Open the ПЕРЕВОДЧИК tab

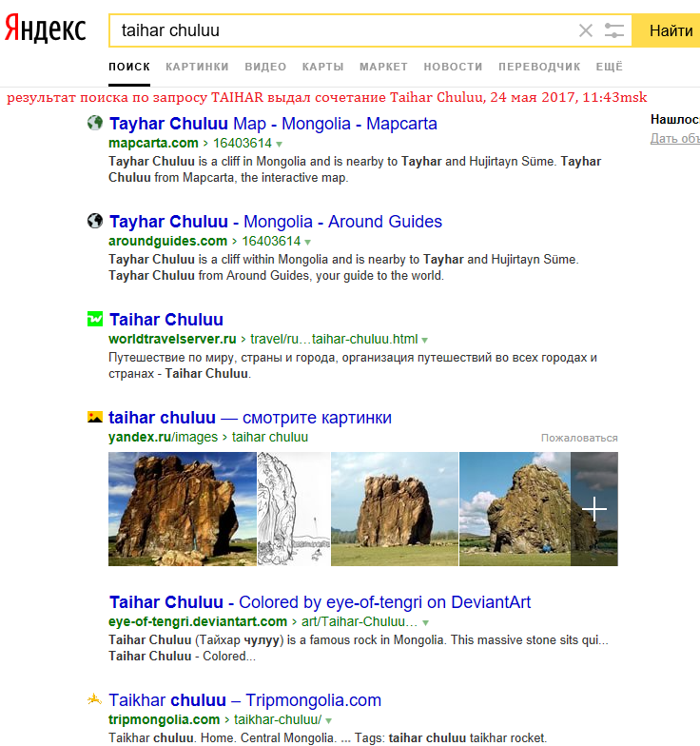click(x=539, y=67)
